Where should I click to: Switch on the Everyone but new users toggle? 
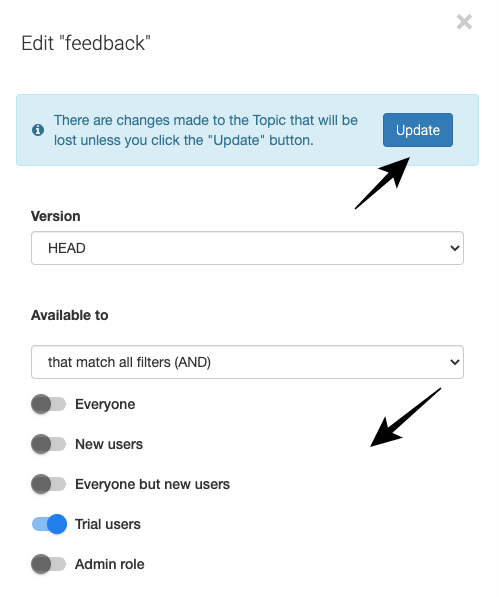pos(48,484)
